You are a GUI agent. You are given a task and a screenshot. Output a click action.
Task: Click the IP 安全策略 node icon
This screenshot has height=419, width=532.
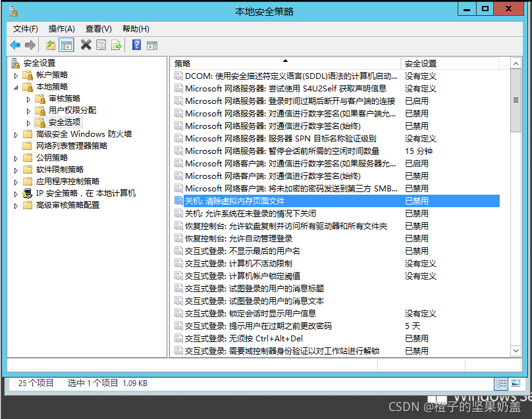click(28, 193)
